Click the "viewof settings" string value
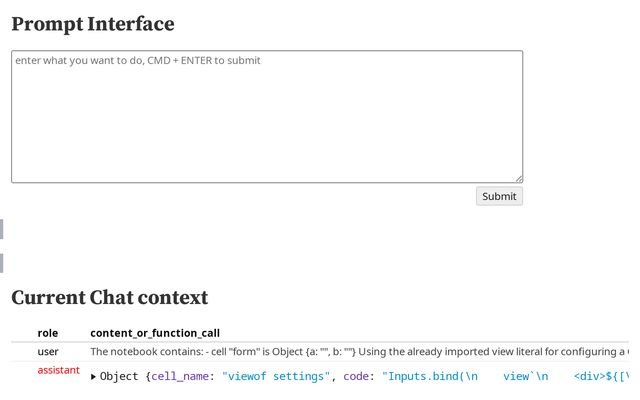The width and height of the screenshot is (640, 400). (x=276, y=377)
